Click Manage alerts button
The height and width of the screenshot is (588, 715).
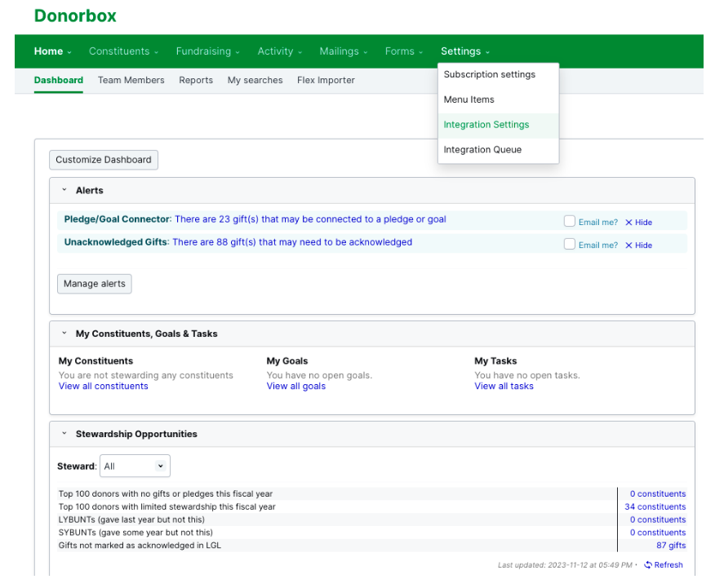[95, 284]
